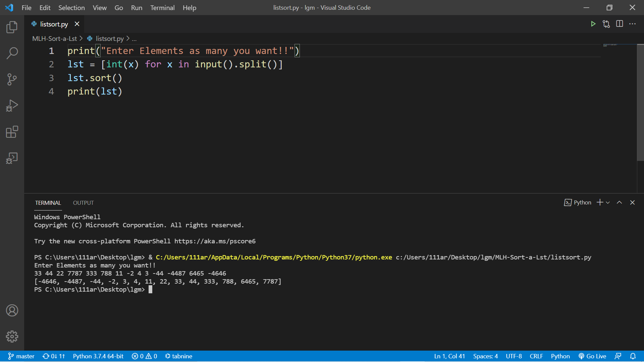
Task: Open Manage gear settings icon
Action: coord(12,336)
